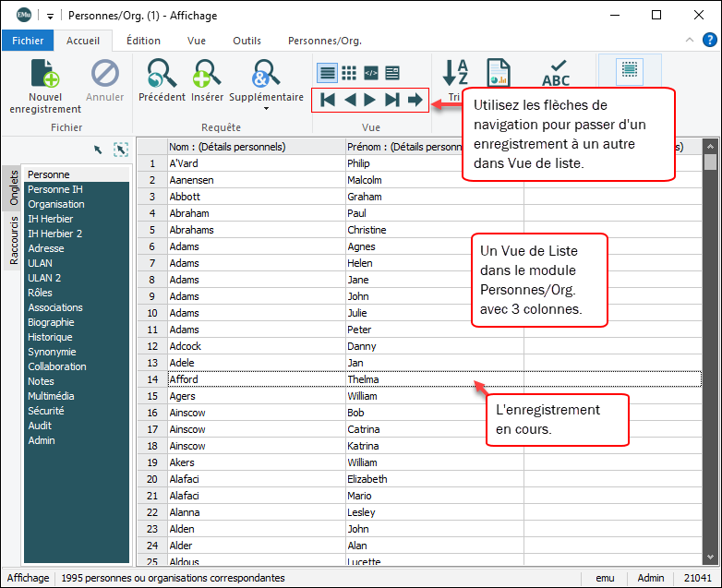
Task: Jump to the first record arrow
Action: click(327, 100)
